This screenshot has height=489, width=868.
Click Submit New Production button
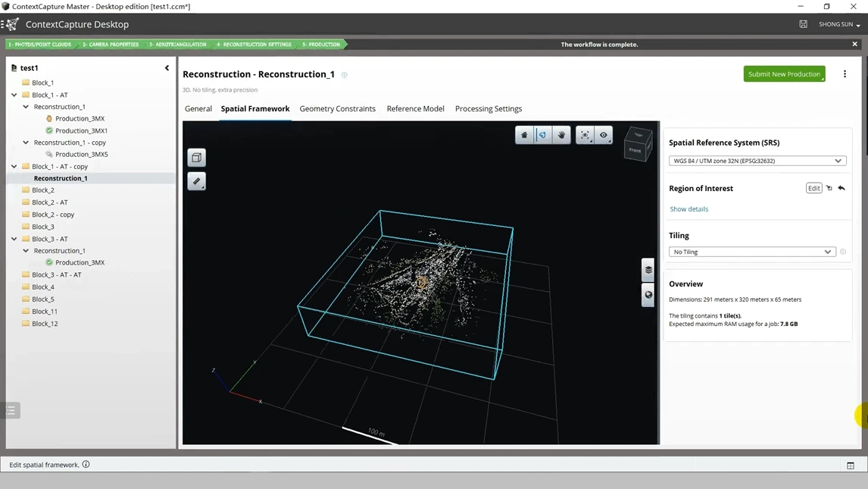pyautogui.click(x=785, y=74)
